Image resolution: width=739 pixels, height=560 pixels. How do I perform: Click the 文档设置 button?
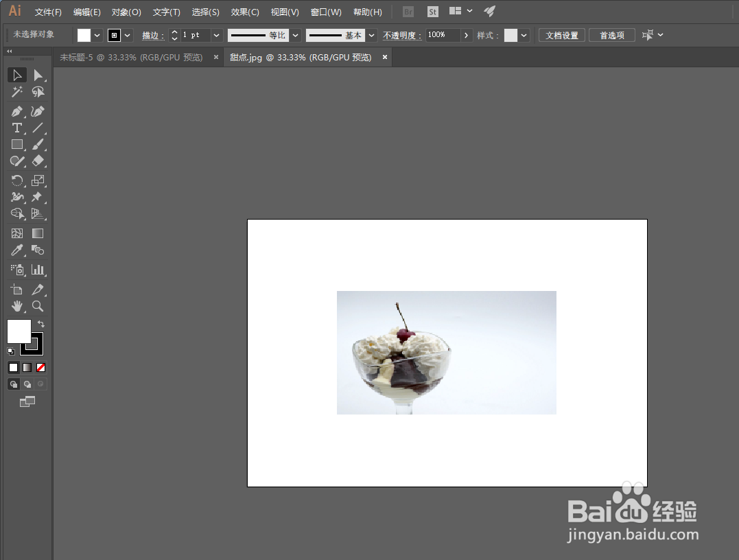(562, 36)
